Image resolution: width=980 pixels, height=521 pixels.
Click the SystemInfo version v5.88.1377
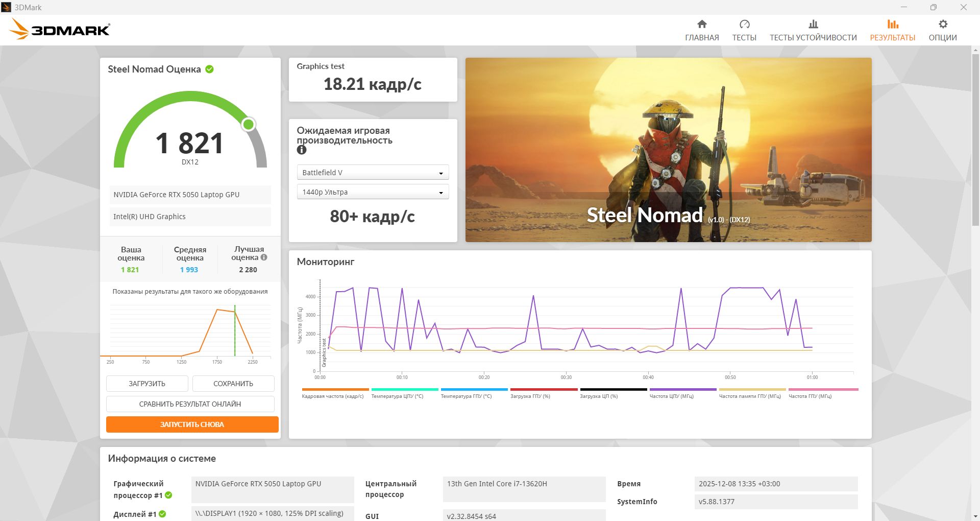coord(776,502)
